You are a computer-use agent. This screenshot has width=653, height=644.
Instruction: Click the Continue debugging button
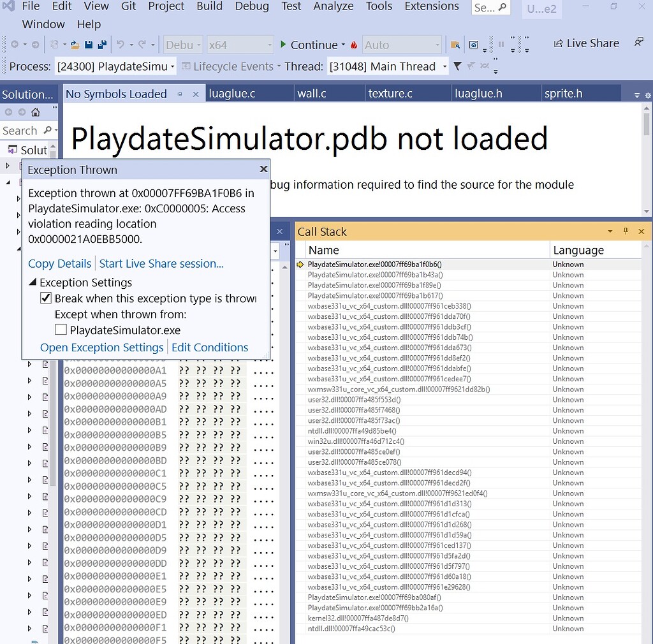tap(309, 45)
